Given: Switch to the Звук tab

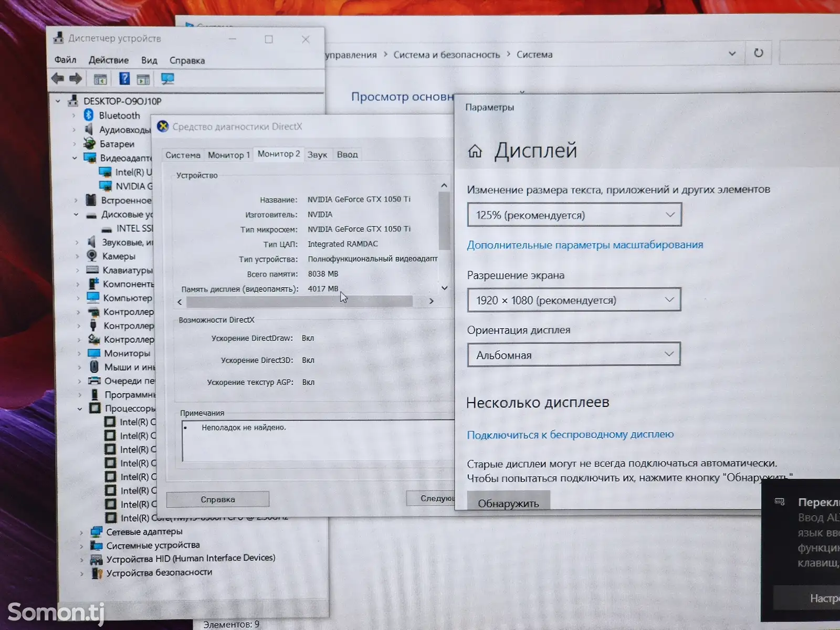Looking at the screenshot, I should (x=317, y=155).
